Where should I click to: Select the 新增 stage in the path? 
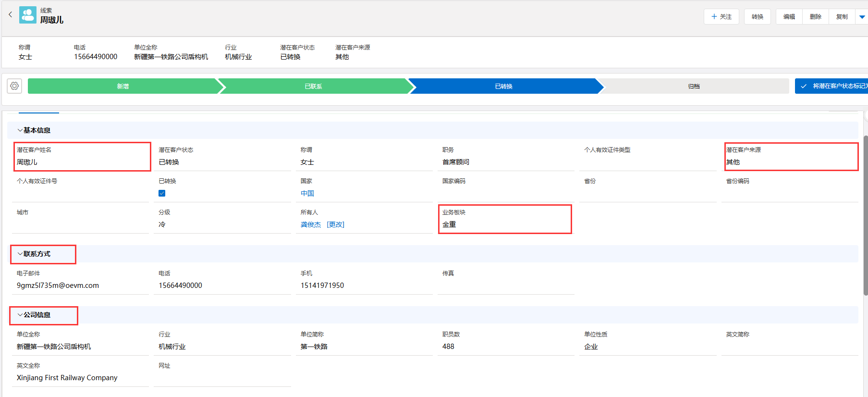(123, 87)
